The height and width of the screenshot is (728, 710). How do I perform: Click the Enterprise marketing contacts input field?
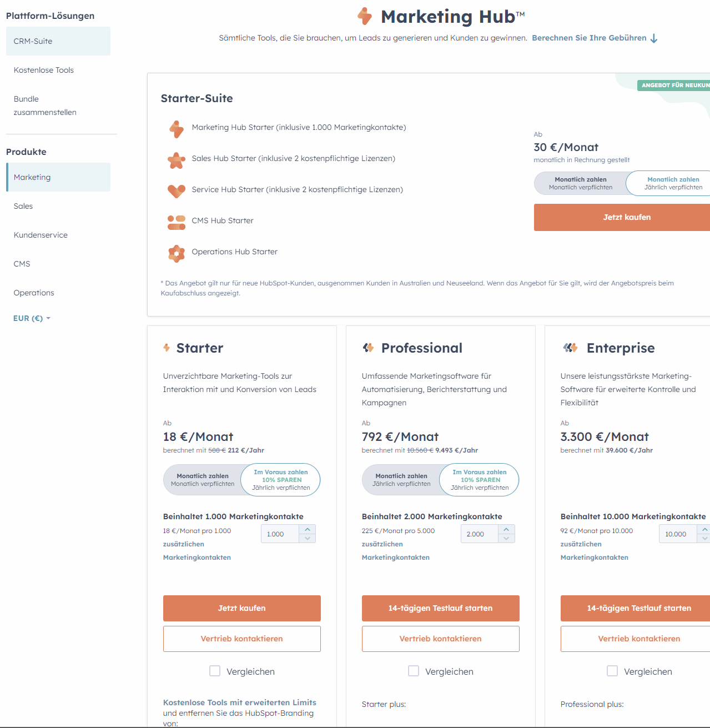677,534
